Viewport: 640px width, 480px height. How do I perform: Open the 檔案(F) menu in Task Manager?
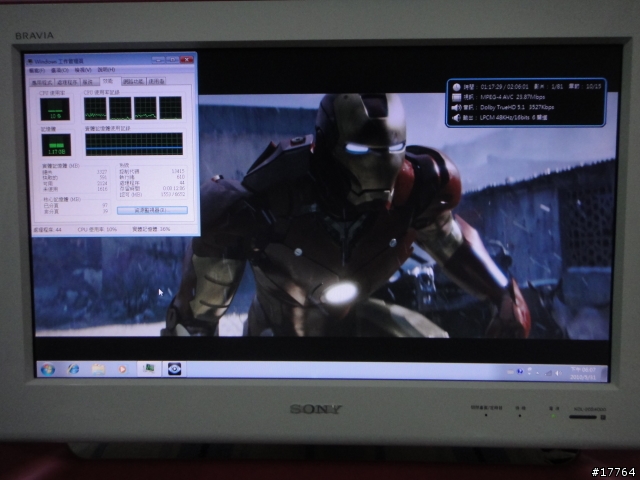(37, 71)
